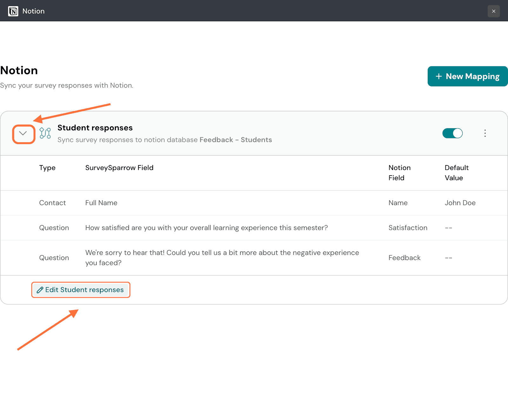Viewport: 508px width, 420px height.
Task: Select the Full Name field row
Action: pyautogui.click(x=101, y=203)
